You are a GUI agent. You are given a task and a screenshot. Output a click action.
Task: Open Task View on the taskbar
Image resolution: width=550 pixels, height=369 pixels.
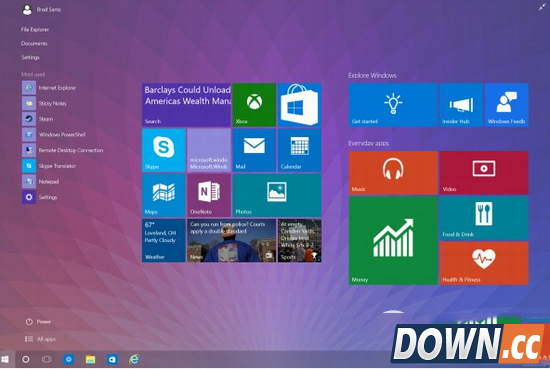46,360
